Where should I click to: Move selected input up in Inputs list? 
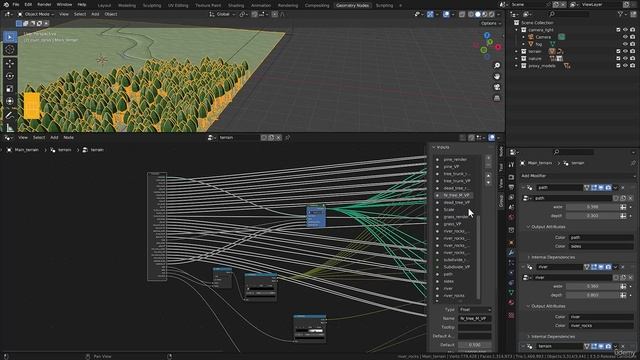488,176
